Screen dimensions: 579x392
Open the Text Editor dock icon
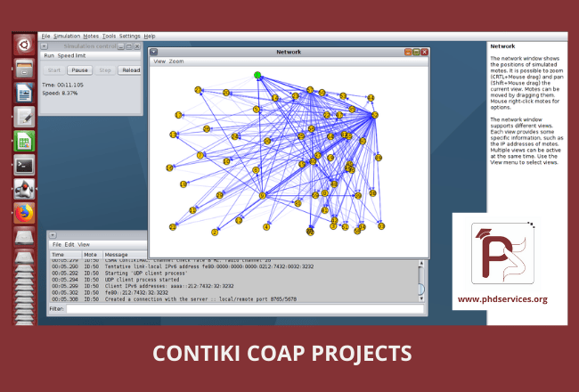[x=24, y=117]
